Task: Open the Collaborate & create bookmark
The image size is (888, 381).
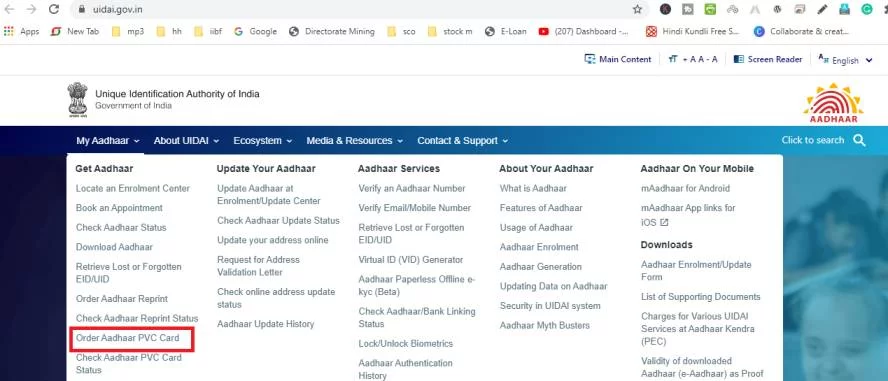Action: coord(801,32)
